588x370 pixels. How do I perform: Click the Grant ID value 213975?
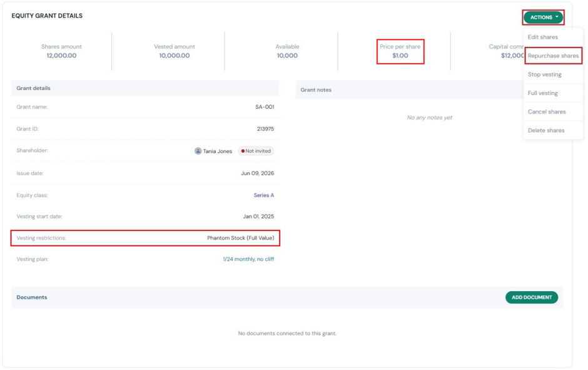265,129
